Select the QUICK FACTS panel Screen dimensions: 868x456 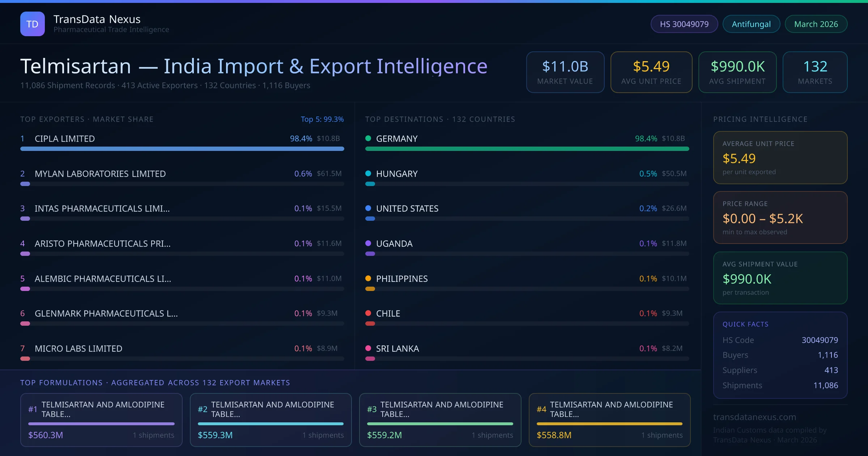780,355
